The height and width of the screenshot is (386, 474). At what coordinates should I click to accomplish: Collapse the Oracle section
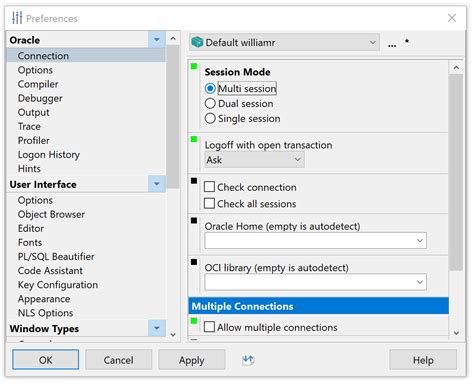click(157, 40)
